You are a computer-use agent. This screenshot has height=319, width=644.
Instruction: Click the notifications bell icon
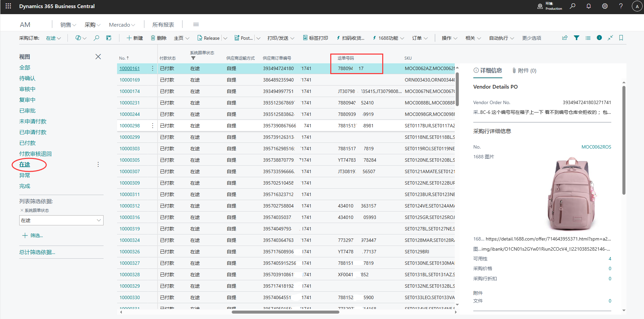point(589,6)
